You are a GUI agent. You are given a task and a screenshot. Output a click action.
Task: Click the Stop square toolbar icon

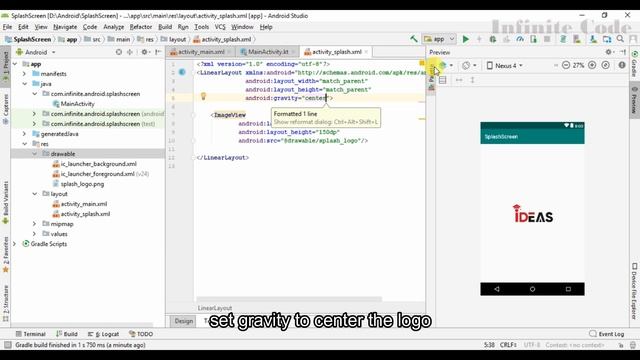tap(547, 39)
